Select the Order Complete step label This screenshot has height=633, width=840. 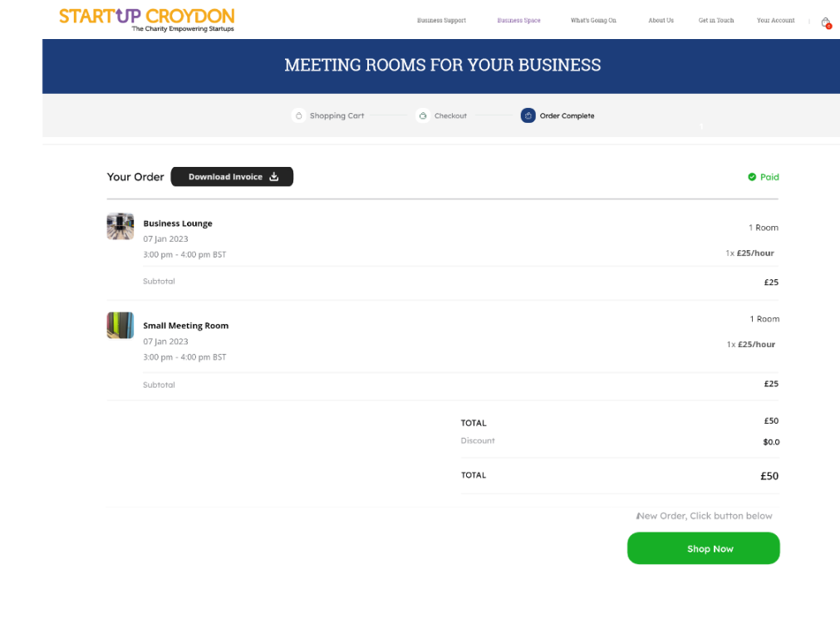click(567, 115)
